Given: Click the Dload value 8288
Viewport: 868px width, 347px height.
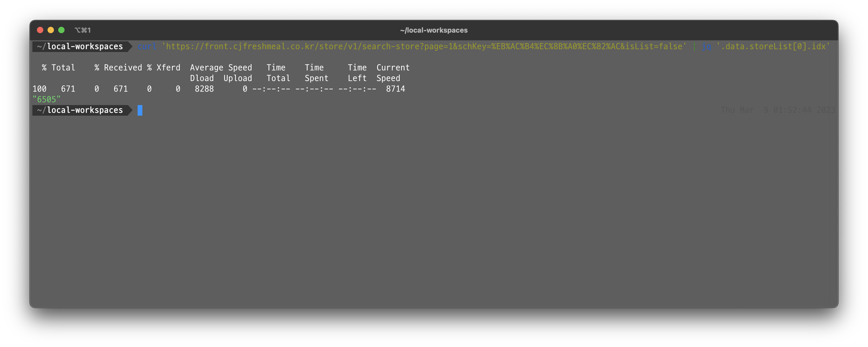Looking at the screenshot, I should click(x=204, y=89).
